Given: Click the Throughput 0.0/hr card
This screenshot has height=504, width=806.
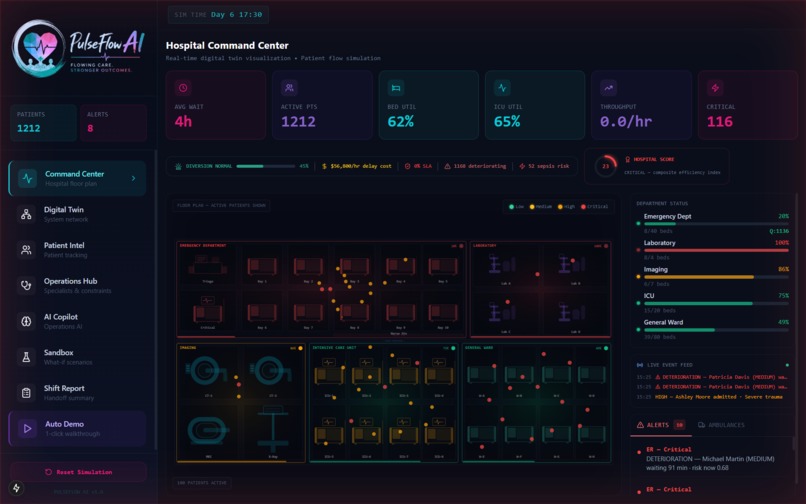Looking at the screenshot, I should click(x=641, y=105).
